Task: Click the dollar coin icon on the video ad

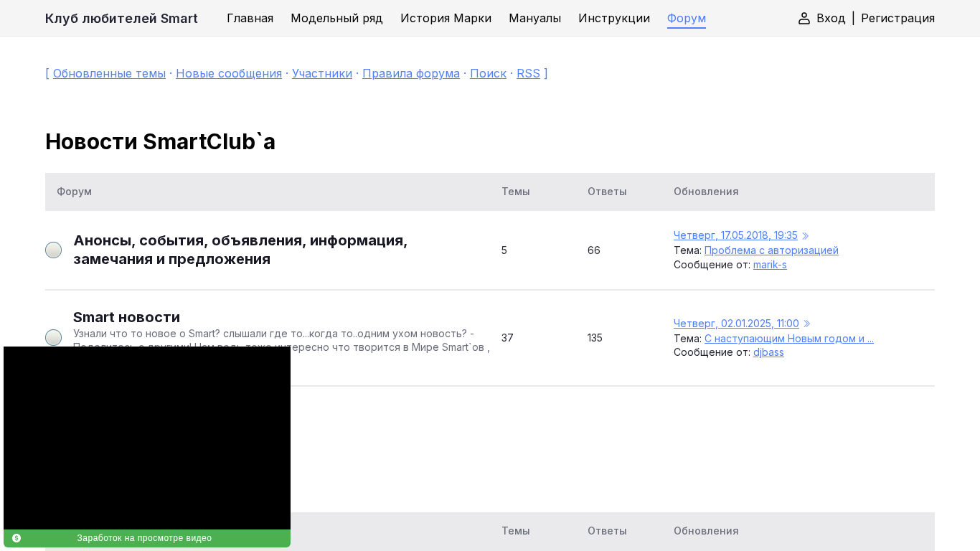Action: coord(17,538)
